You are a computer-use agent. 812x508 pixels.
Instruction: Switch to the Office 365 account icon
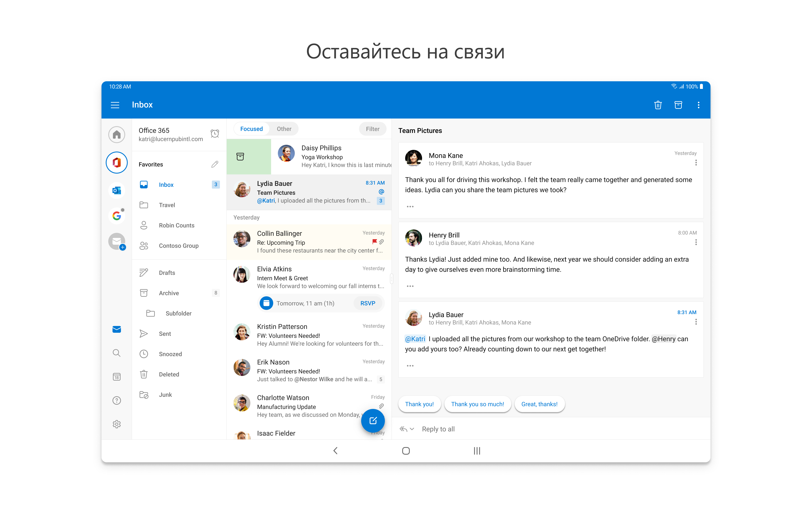point(117,163)
